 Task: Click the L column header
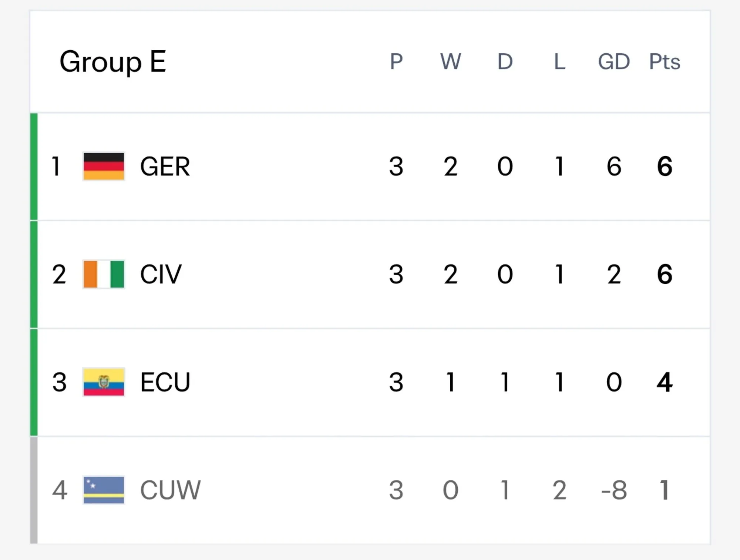(x=559, y=61)
